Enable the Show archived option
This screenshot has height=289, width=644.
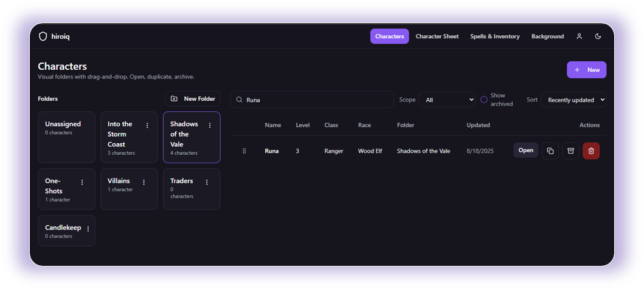[484, 100]
